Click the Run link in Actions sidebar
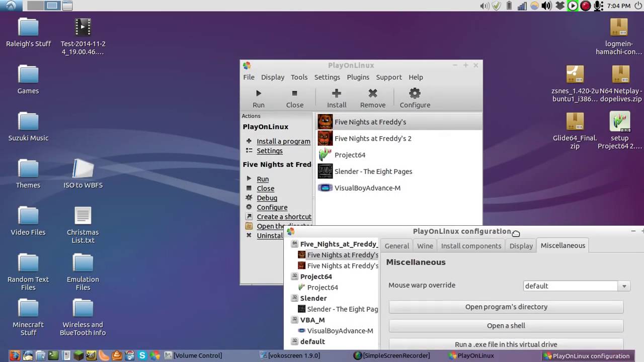 click(263, 179)
